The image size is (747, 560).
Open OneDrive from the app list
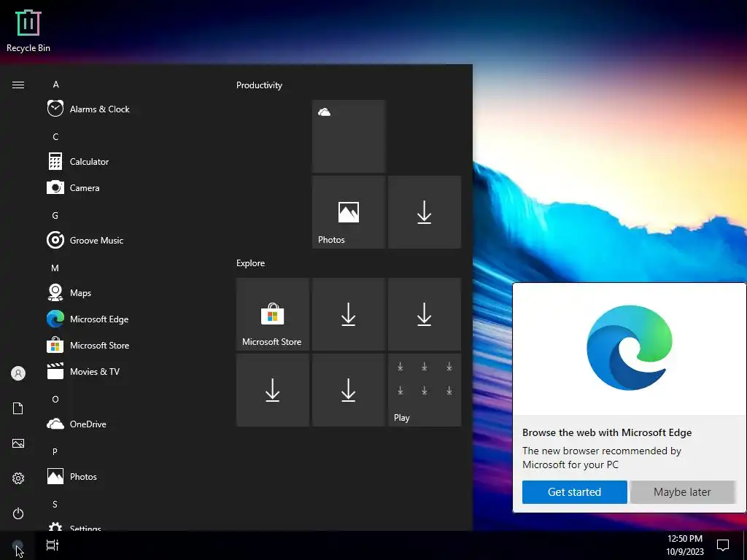point(77,424)
